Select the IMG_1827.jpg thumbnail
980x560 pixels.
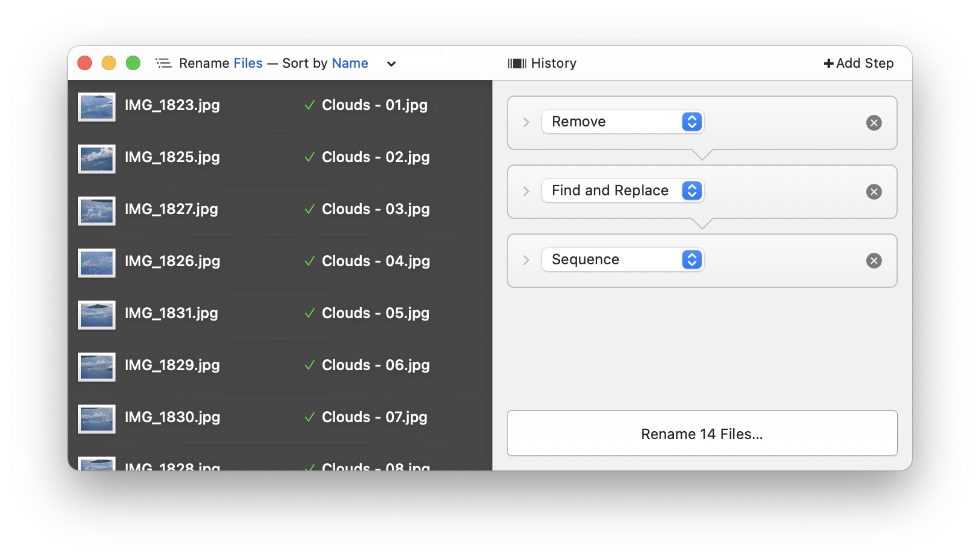point(97,211)
